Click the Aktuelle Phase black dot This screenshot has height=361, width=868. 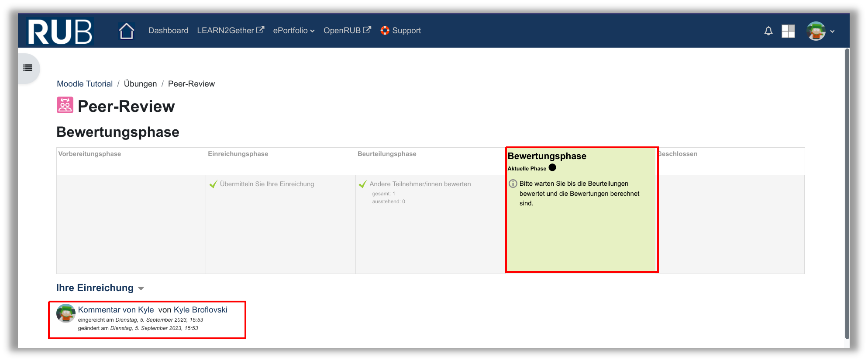pos(552,167)
